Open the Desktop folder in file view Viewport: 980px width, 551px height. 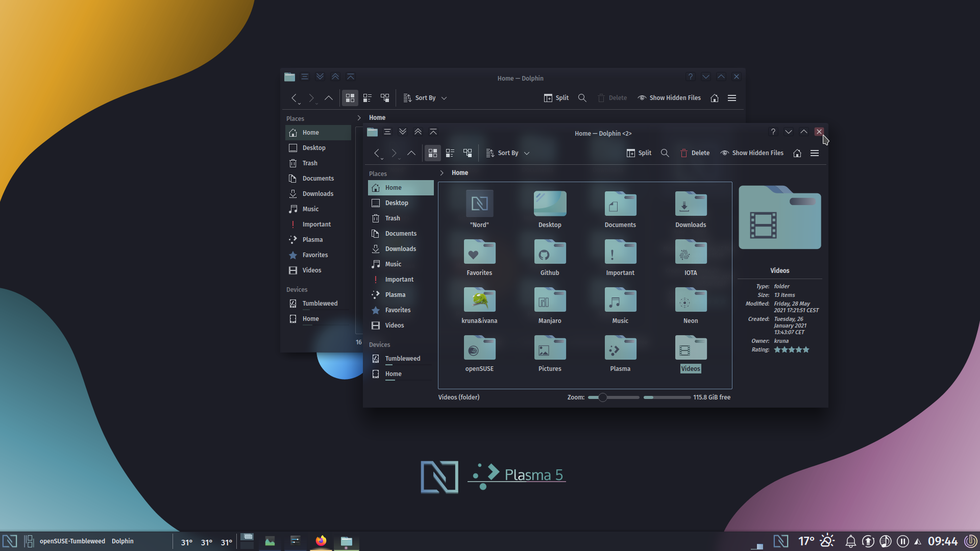click(x=550, y=204)
